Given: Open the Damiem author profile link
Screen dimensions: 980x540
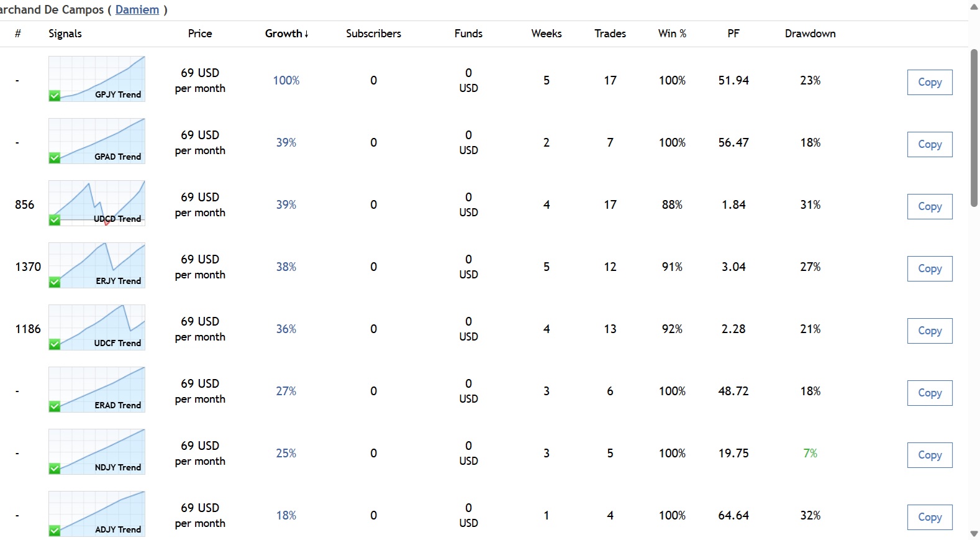Looking at the screenshot, I should pos(137,10).
